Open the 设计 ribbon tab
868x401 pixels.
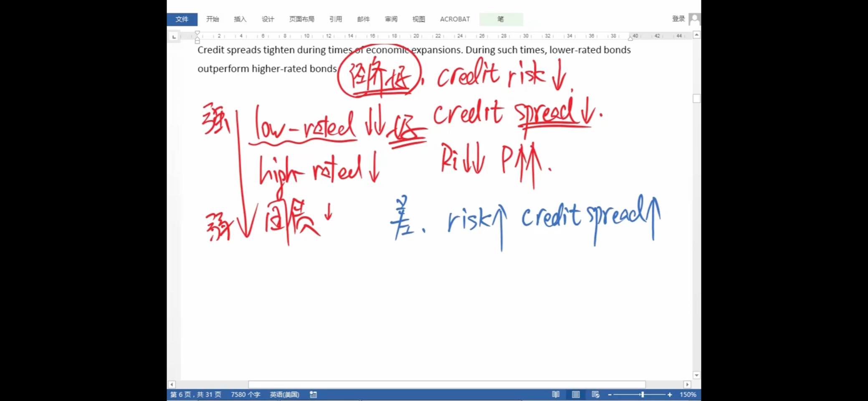click(268, 19)
